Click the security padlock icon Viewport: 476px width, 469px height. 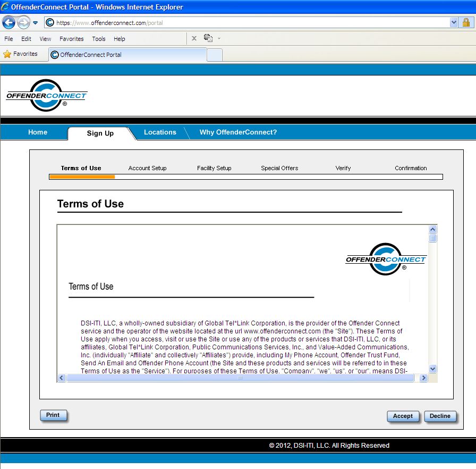coord(466,22)
